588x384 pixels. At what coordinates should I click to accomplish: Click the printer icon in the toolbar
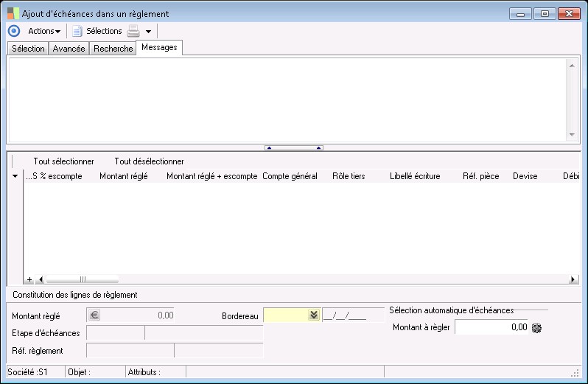(133, 31)
